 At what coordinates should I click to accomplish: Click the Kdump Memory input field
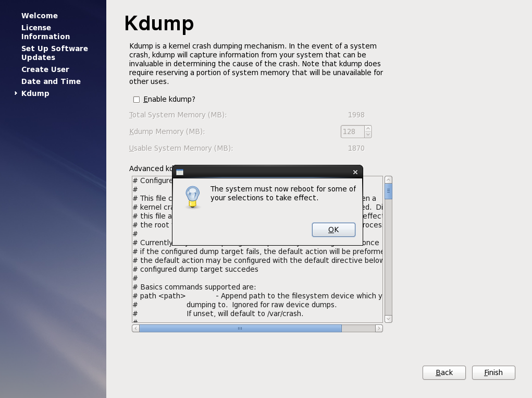pos(353,132)
